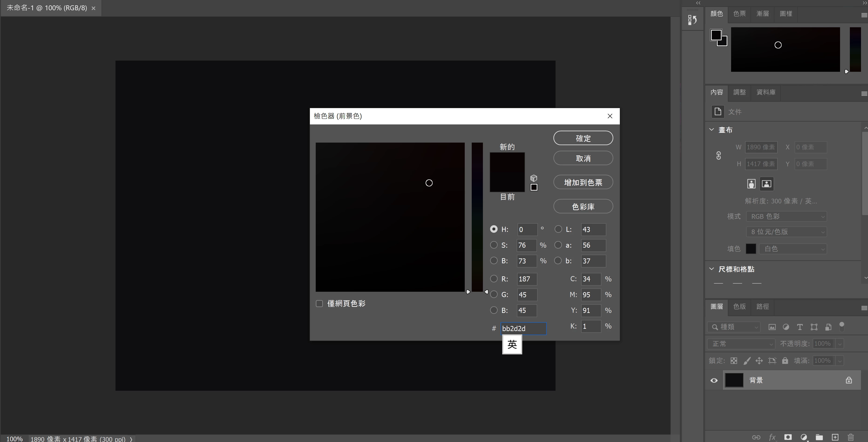Switch to the 色票 tab
Image resolution: width=868 pixels, height=442 pixels.
[x=739, y=14]
